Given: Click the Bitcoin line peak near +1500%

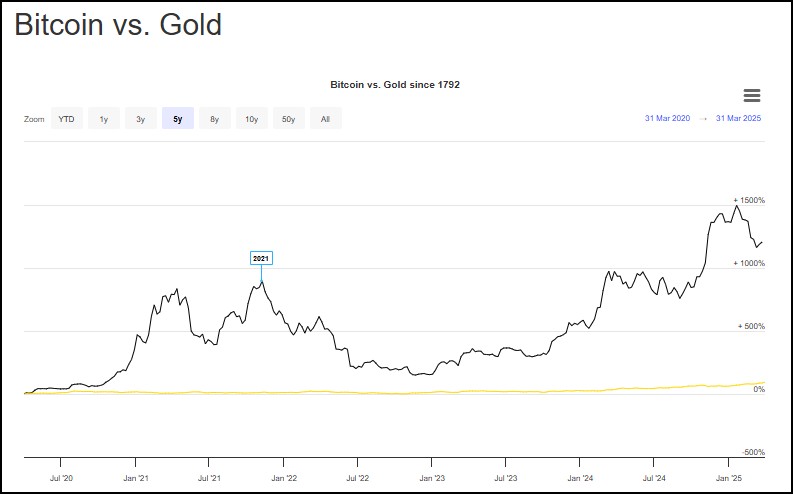Looking at the screenshot, I should (x=737, y=207).
